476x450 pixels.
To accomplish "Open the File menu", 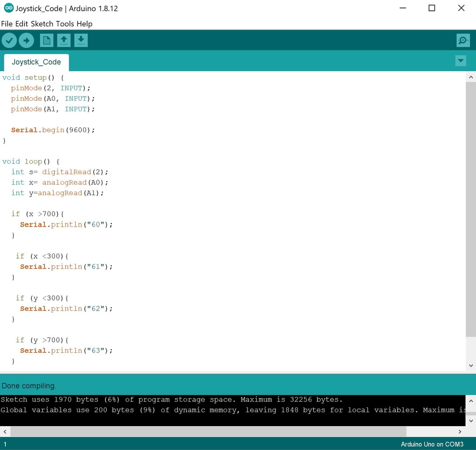I will pos(7,24).
